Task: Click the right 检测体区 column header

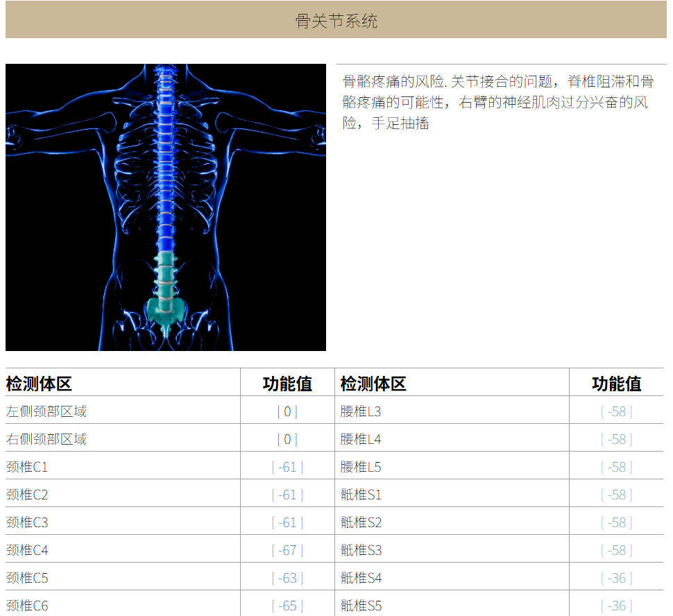Action: (x=373, y=384)
